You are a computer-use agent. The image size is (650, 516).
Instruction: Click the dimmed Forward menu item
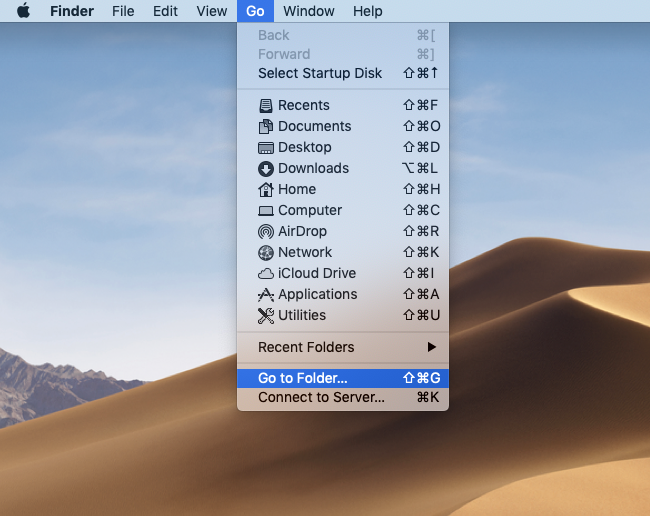[343, 54]
